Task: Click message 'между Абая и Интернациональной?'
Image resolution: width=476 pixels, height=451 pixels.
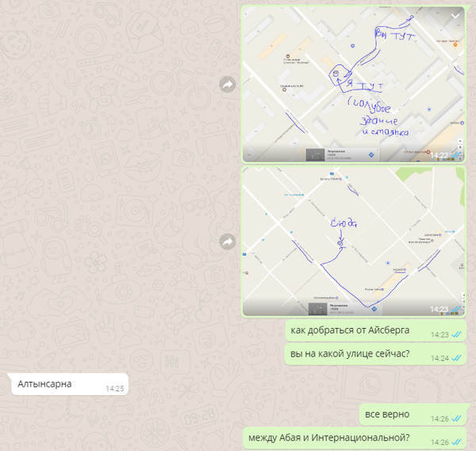Action: (328, 438)
